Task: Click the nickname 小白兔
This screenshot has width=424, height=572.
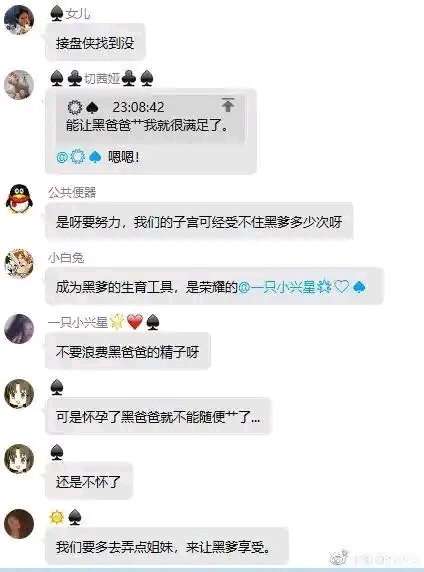Action: click(66, 258)
